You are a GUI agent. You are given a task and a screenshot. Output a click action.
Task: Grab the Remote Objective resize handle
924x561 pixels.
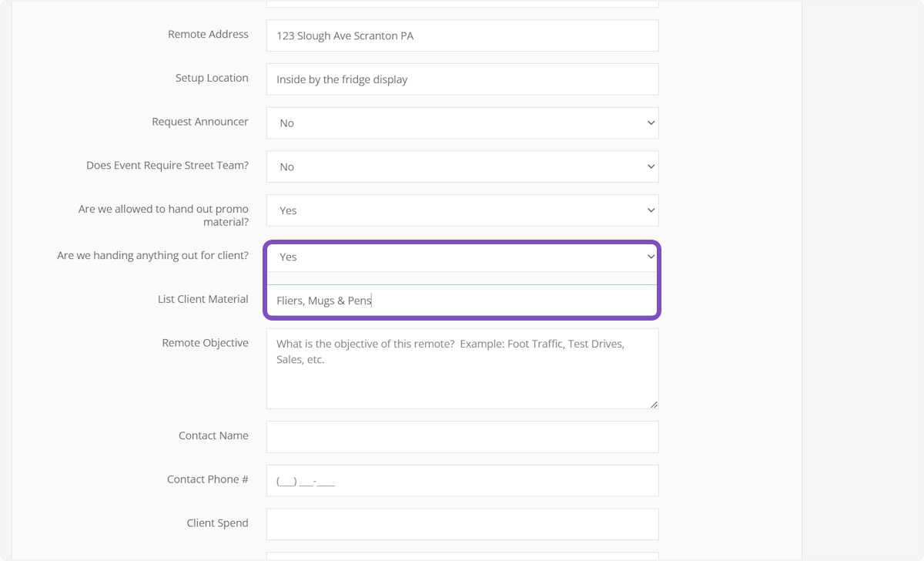tap(654, 404)
